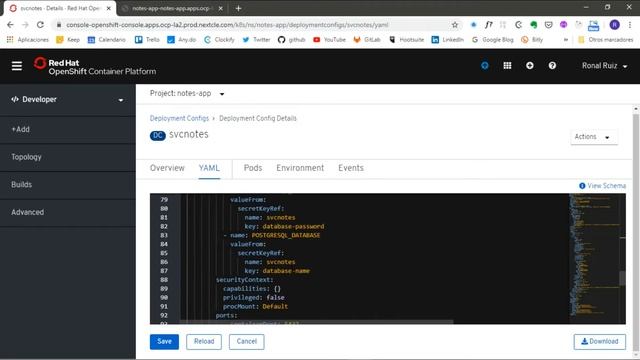Screen dimensions: 640x360
Task: Show more bookmarks with the chevron
Action: coord(566,40)
